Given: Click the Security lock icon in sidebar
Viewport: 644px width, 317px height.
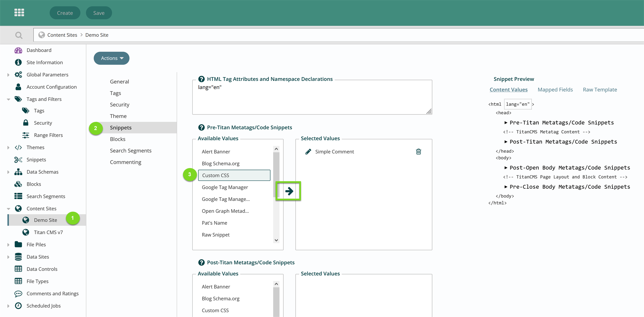Looking at the screenshot, I should 26,123.
